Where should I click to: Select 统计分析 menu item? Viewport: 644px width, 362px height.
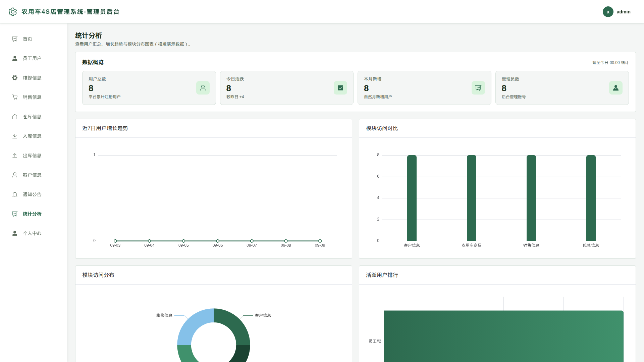tap(33, 214)
